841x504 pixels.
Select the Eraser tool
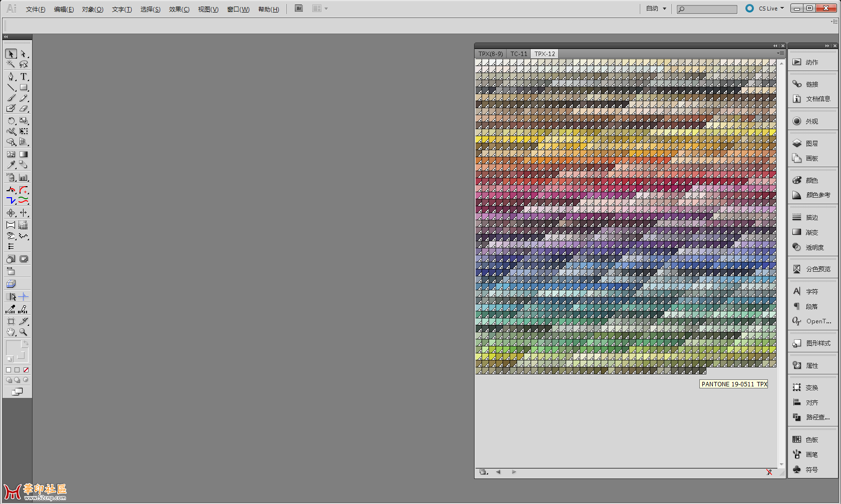[24, 108]
